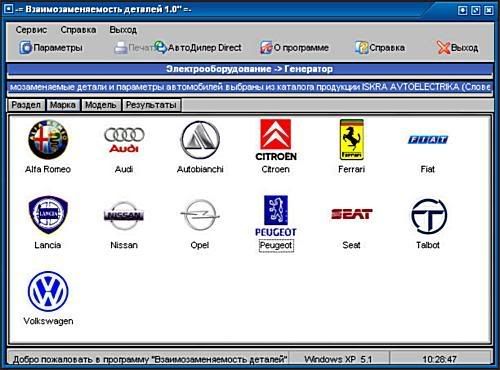Select the Alfa Romeo brand logo
Image resolution: width=500 pixels, height=370 pixels.
coord(48,139)
